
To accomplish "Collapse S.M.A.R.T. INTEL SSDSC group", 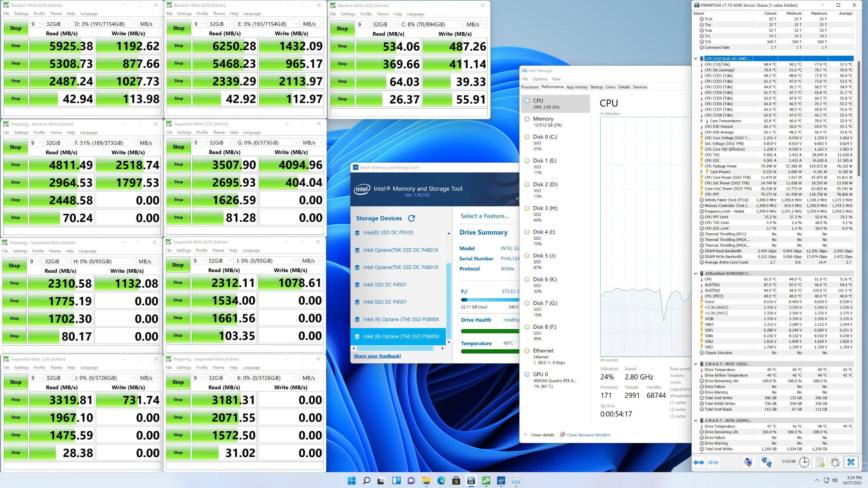I will pyautogui.click(x=695, y=364).
